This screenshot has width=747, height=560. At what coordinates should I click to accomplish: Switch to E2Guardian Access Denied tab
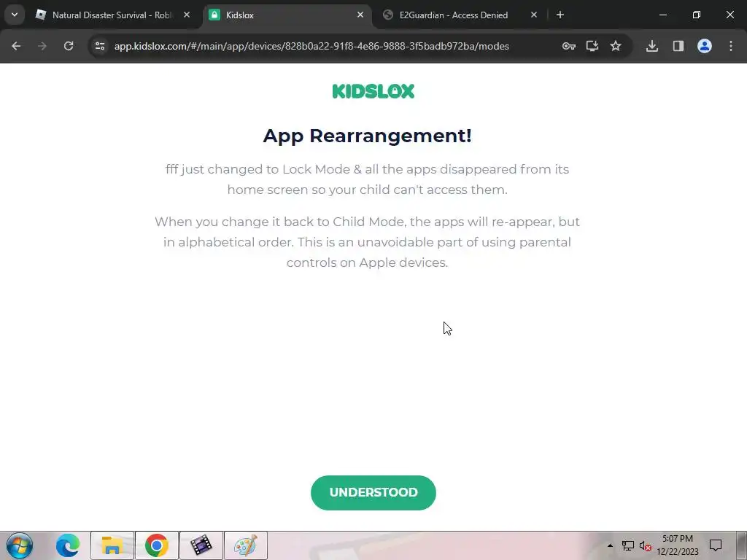(453, 15)
